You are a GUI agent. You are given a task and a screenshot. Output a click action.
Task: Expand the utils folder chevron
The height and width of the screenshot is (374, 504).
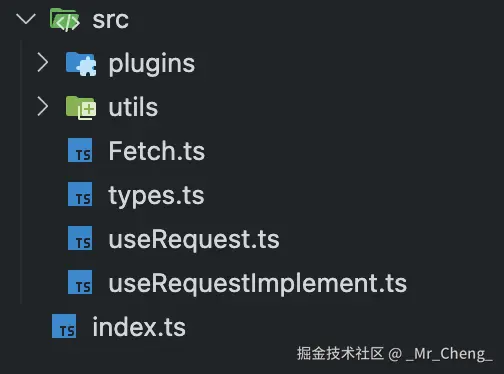coord(43,106)
